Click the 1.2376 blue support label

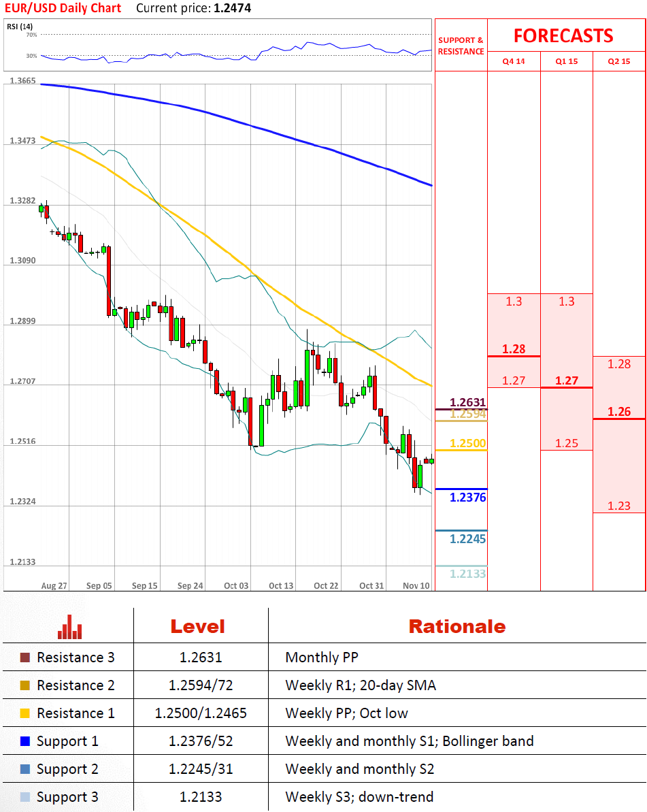468,498
